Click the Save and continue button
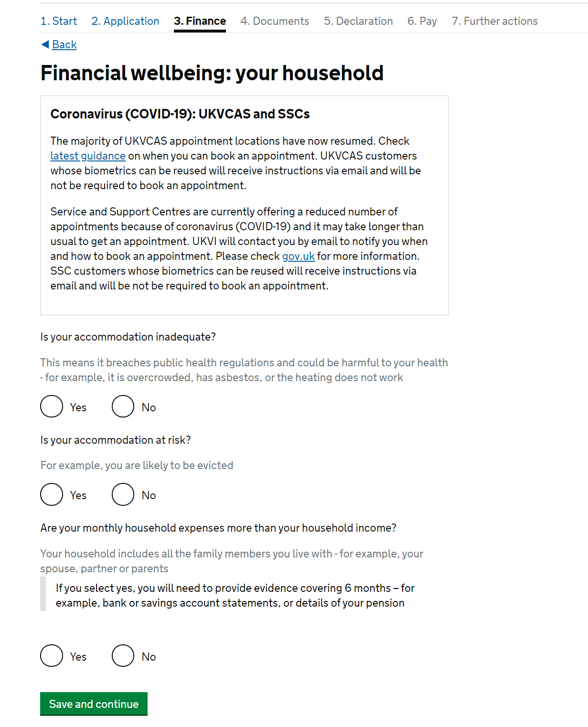The height and width of the screenshot is (727, 588). click(94, 704)
